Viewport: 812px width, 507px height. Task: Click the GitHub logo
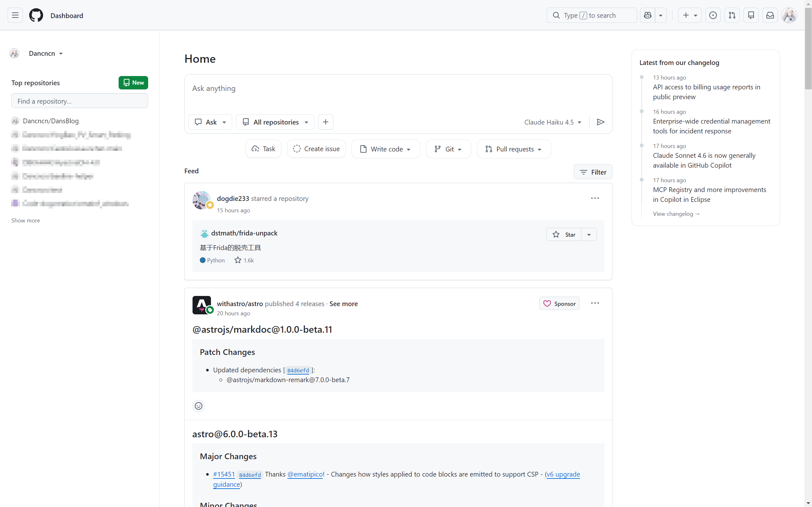36,15
